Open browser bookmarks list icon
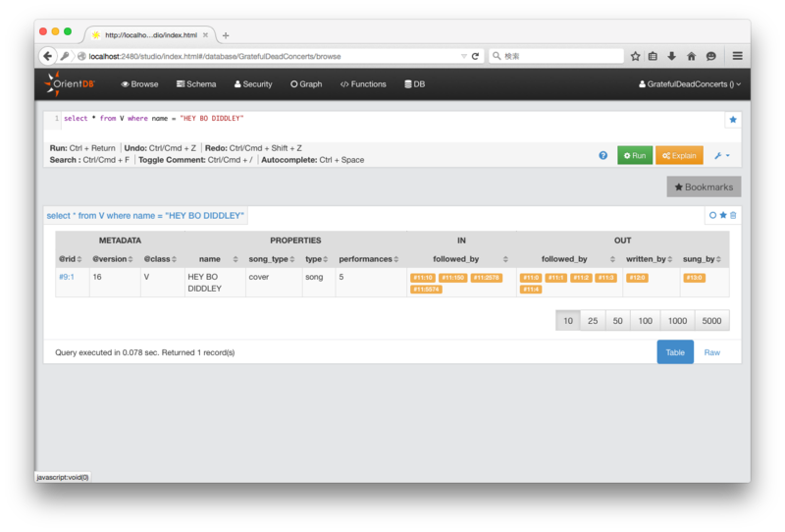The height and width of the screenshot is (532, 785). [x=653, y=56]
